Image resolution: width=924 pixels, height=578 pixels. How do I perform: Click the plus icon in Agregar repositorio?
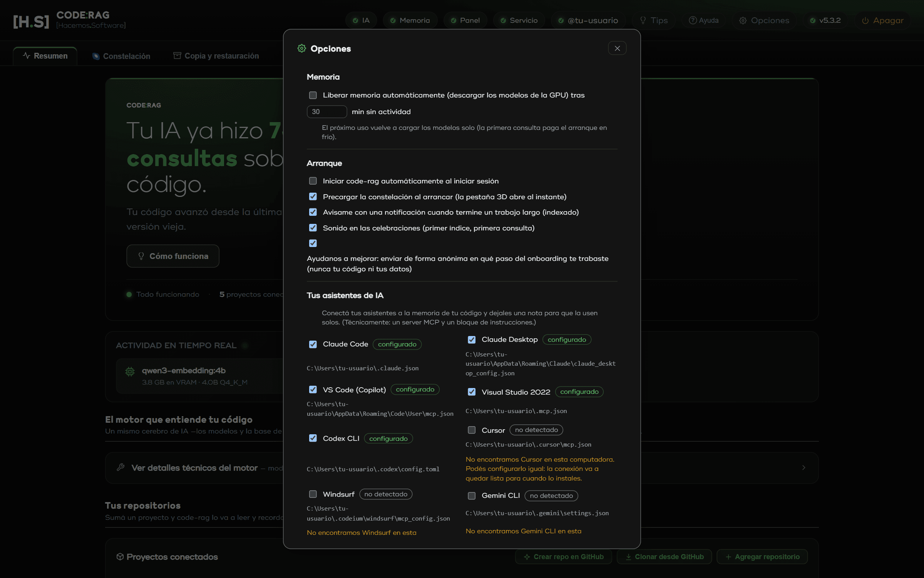728,557
